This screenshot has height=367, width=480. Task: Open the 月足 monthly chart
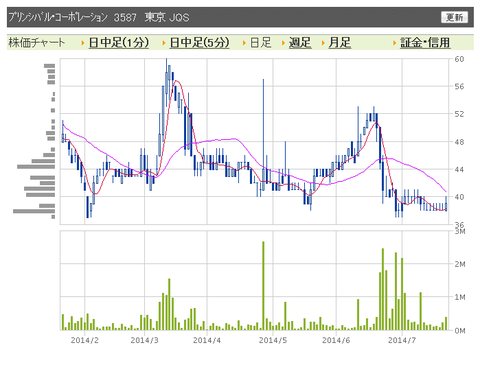tap(340, 43)
